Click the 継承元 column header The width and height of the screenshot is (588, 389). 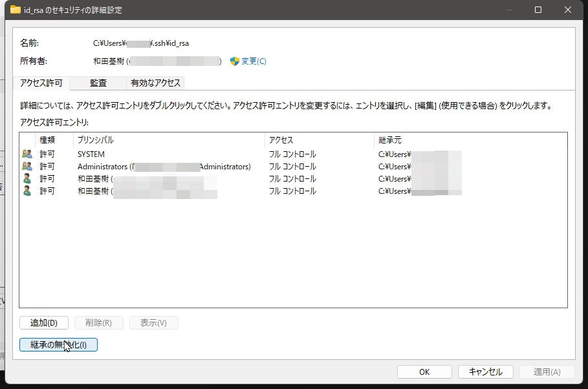[x=390, y=140]
